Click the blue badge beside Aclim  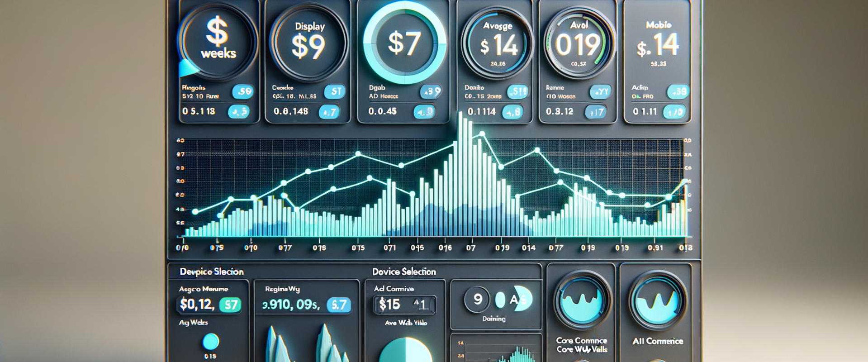click(x=678, y=92)
